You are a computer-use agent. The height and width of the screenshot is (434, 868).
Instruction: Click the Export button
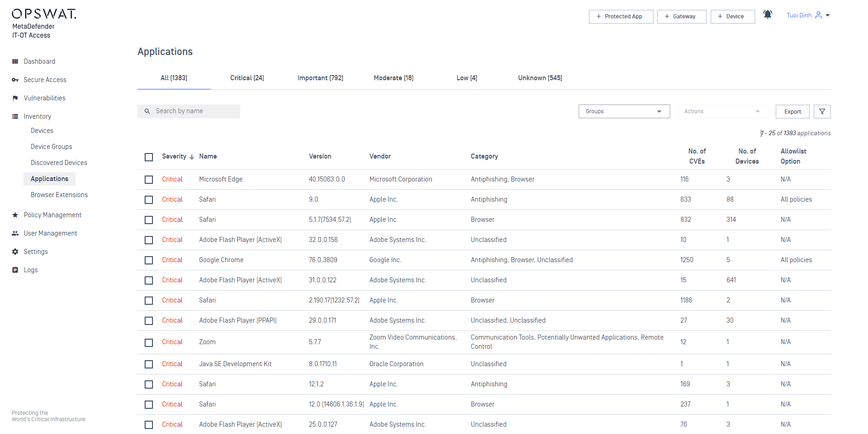pos(792,112)
